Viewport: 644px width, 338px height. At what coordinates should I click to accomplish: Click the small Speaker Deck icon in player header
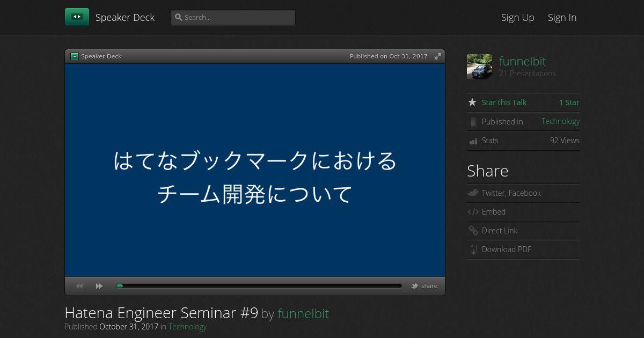75,56
